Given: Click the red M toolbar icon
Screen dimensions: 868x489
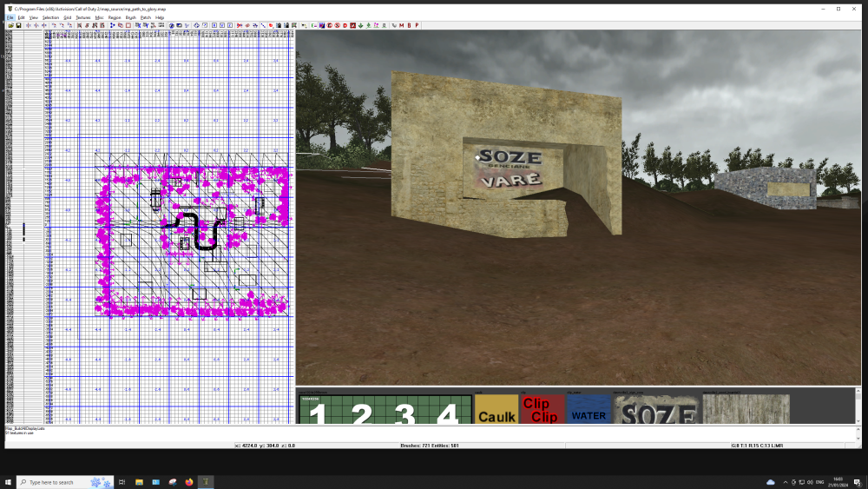Looking at the screenshot, I should click(x=401, y=25).
